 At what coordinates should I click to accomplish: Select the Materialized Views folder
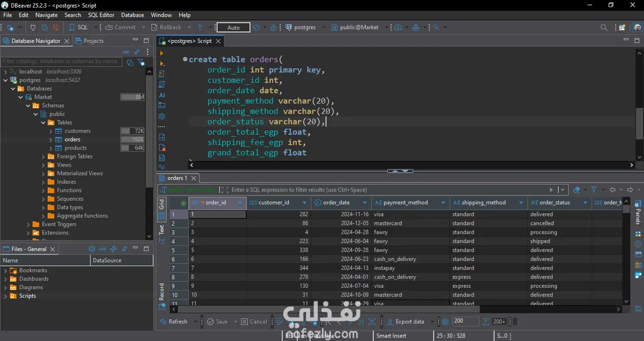coord(79,173)
